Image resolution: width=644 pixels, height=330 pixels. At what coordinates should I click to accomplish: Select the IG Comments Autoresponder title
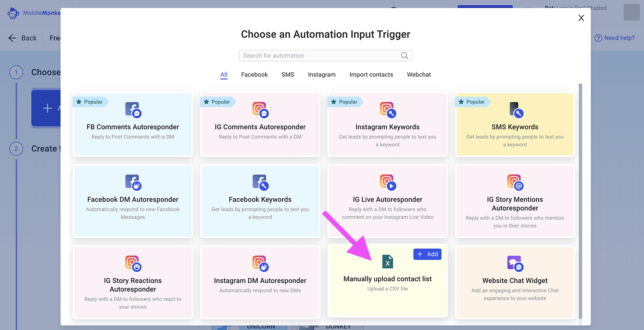click(260, 127)
